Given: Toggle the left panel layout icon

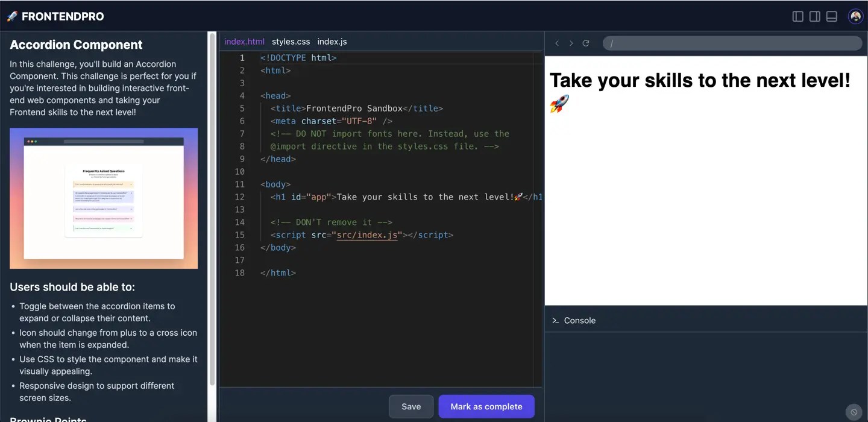Looking at the screenshot, I should pos(797,16).
